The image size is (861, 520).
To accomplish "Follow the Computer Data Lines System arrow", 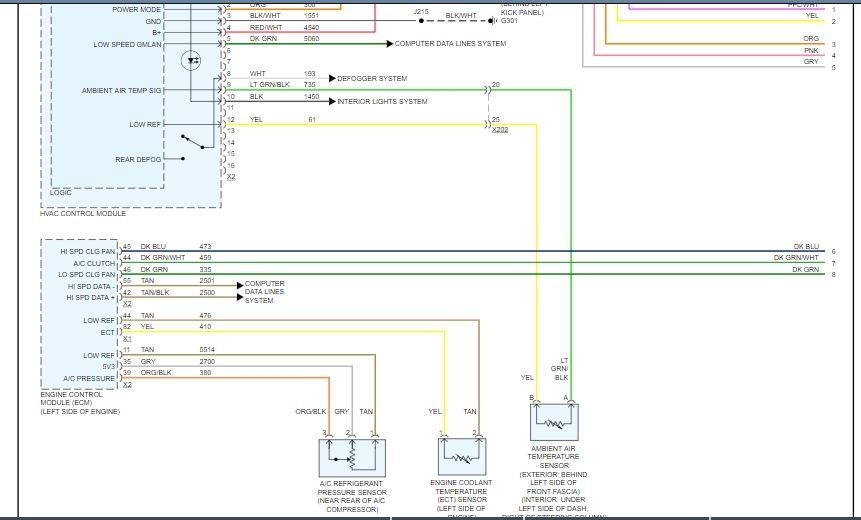I will (449, 44).
